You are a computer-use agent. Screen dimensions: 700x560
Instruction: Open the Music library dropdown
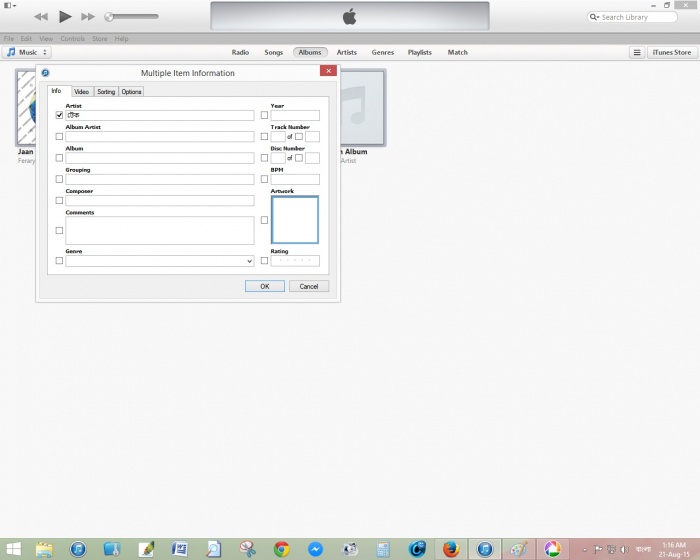coord(27,52)
